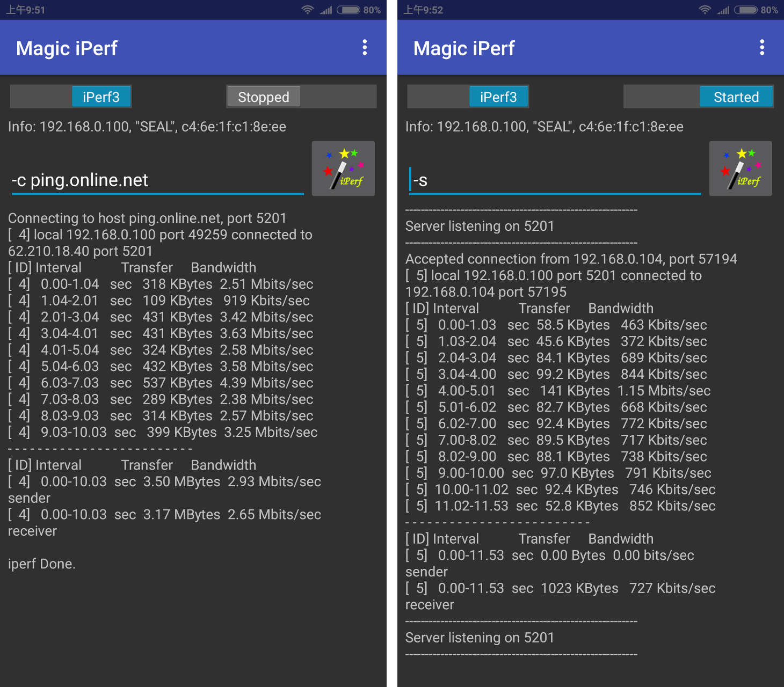The width and height of the screenshot is (784, 687).
Task: Select the iPerf3 tab on the right screen
Action: 499,97
